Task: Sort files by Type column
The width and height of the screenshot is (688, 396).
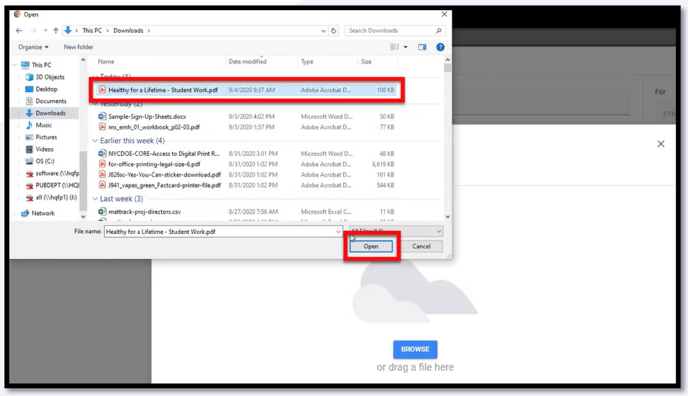Action: pos(307,62)
